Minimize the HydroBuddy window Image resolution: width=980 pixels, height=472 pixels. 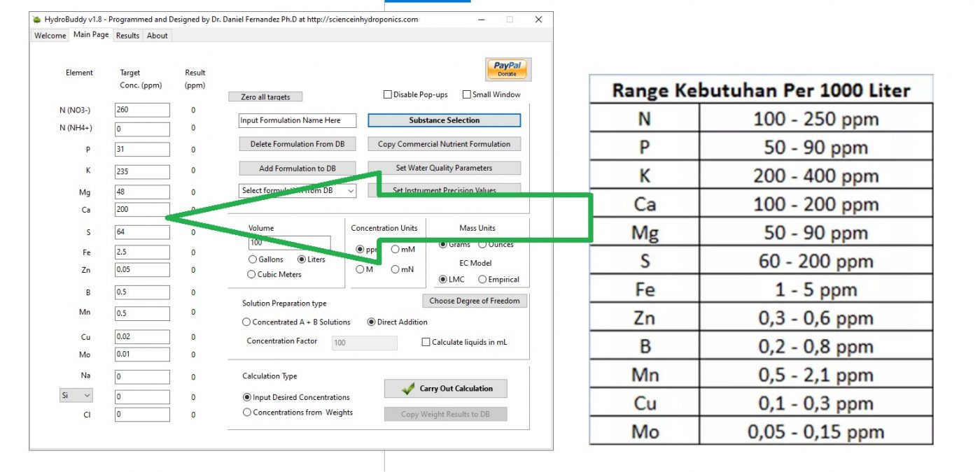point(480,20)
